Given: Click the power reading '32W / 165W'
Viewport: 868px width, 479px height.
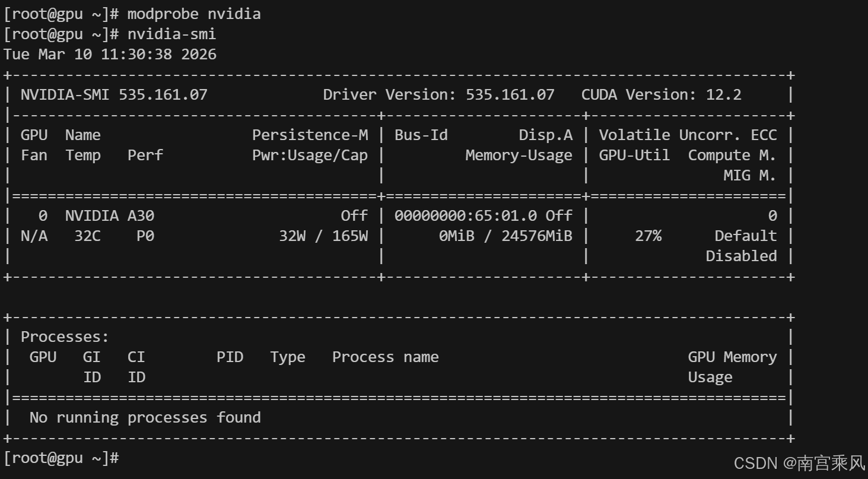Looking at the screenshot, I should 323,236.
